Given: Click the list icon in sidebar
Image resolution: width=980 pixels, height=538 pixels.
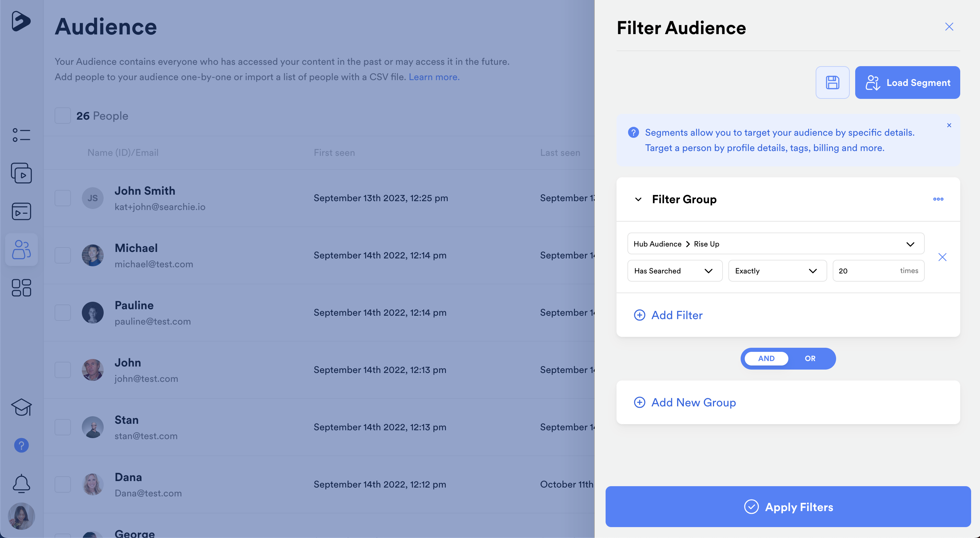Looking at the screenshot, I should pyautogui.click(x=21, y=135).
